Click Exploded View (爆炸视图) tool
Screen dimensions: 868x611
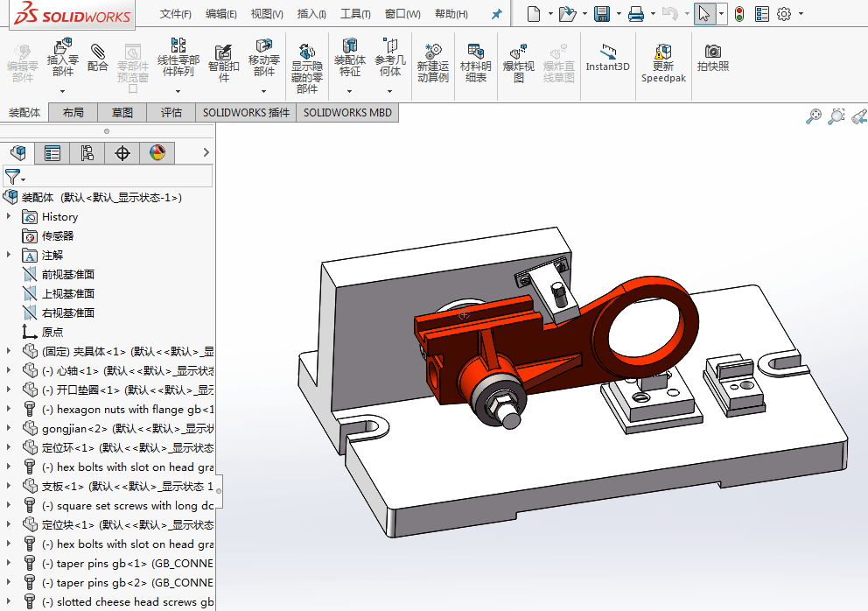click(x=519, y=63)
